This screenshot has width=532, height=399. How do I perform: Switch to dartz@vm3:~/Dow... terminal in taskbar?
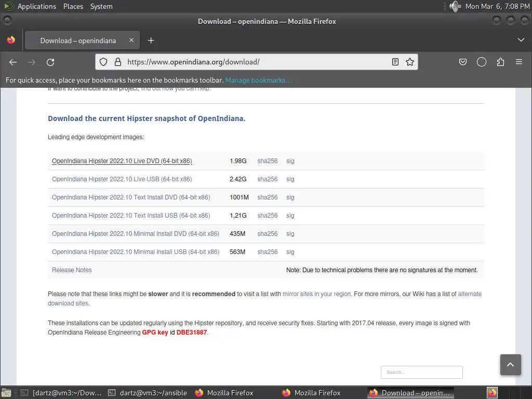61,393
